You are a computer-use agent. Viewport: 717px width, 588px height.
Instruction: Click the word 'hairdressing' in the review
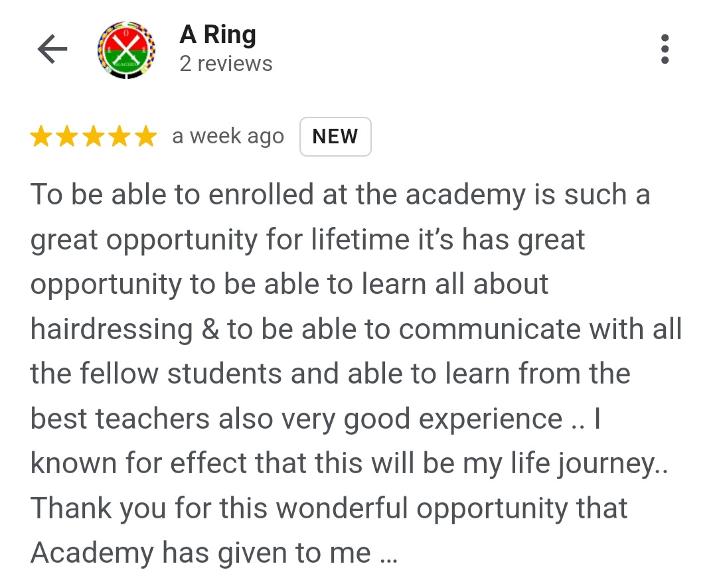(x=112, y=329)
